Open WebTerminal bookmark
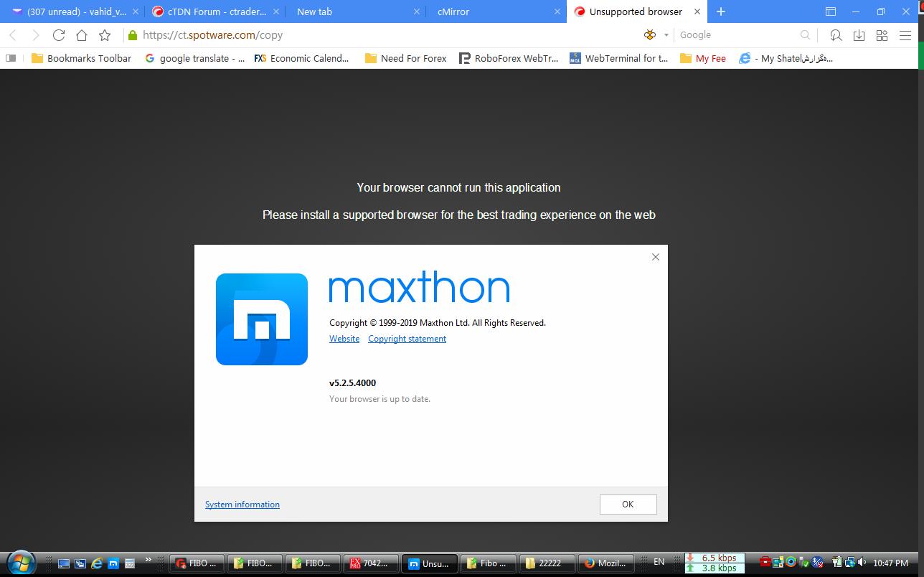This screenshot has height=577, width=924. coord(619,58)
